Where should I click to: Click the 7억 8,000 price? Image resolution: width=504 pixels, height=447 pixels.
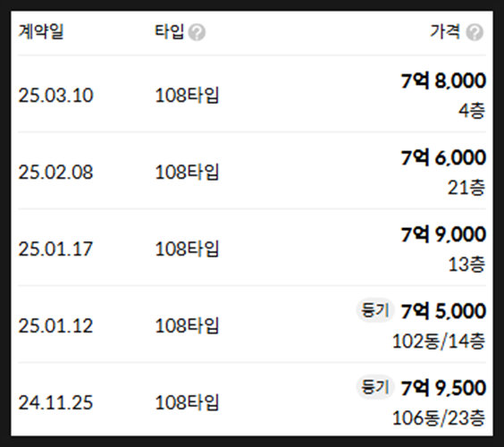coord(443,80)
